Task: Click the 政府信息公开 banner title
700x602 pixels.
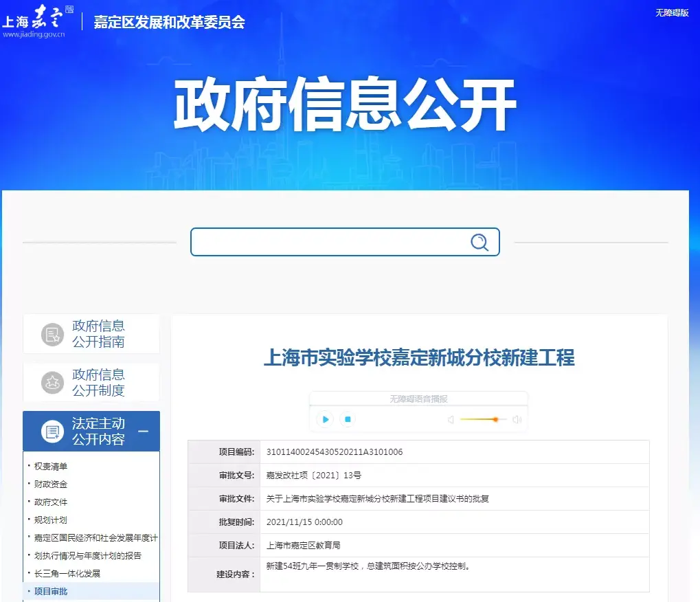Action: 345,104
